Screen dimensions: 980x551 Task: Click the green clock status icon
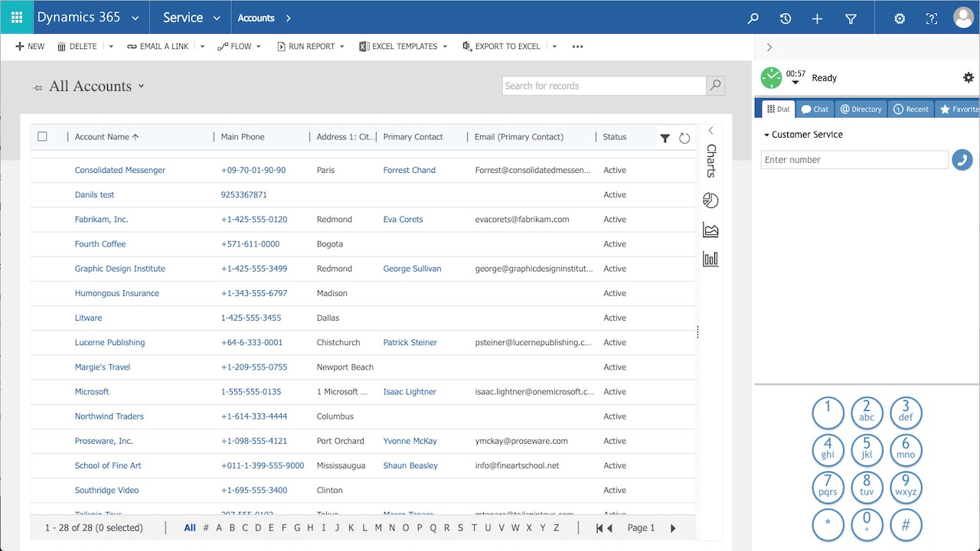[771, 77]
